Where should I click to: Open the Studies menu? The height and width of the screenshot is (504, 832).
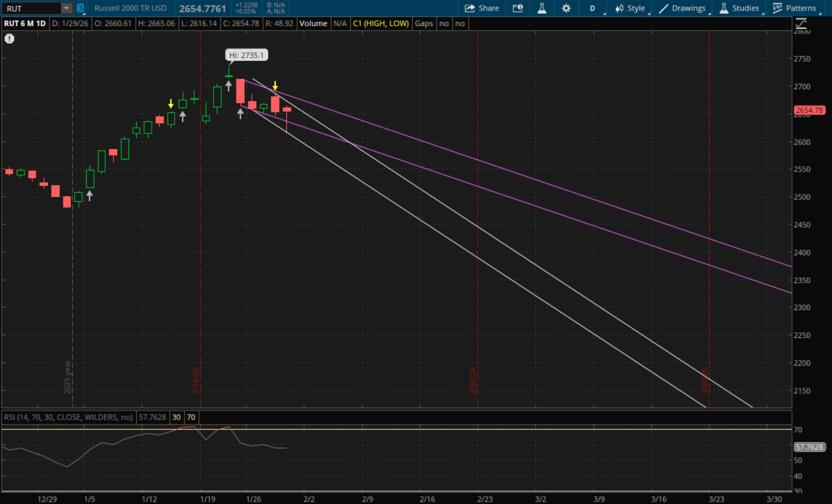pyautogui.click(x=739, y=8)
